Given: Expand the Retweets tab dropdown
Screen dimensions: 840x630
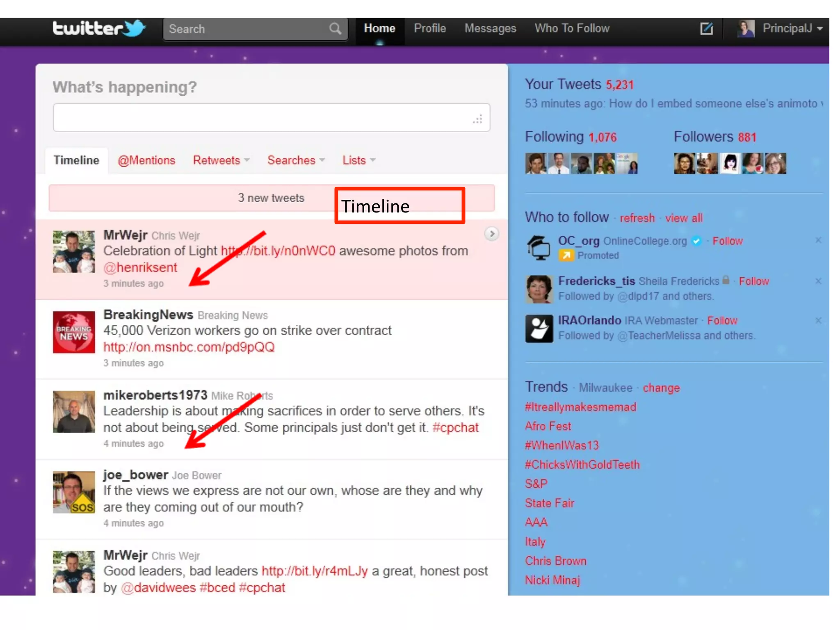Looking at the screenshot, I should coord(247,160).
